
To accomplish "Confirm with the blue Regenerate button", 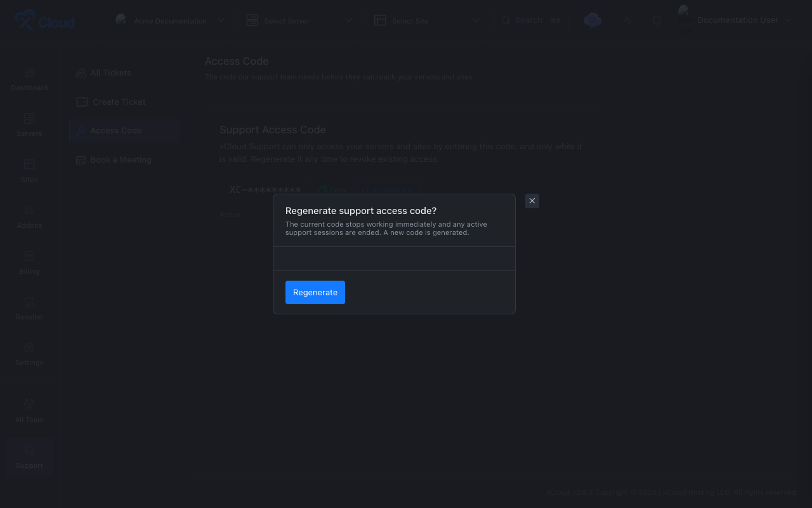I will (x=315, y=292).
